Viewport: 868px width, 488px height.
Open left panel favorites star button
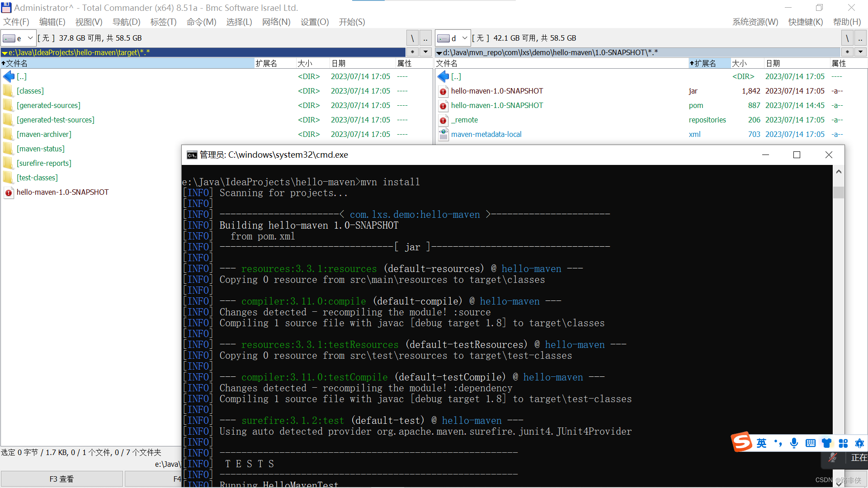point(412,52)
